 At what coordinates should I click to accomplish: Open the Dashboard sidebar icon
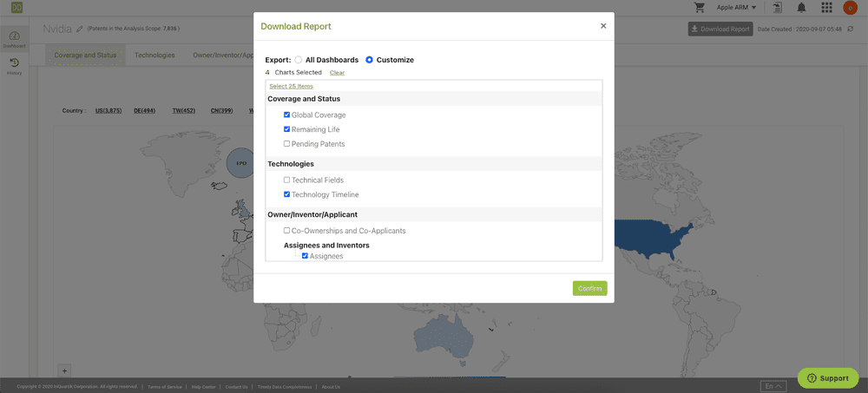click(15, 39)
